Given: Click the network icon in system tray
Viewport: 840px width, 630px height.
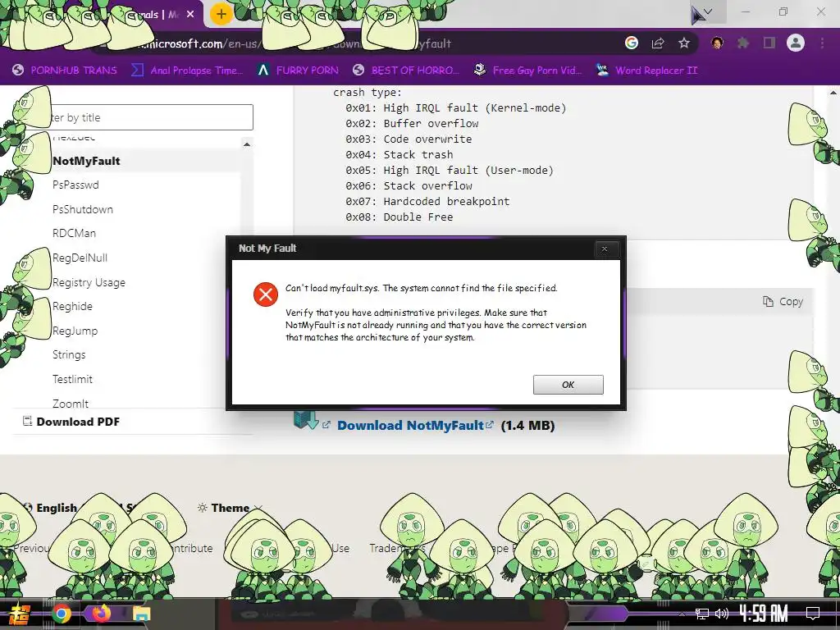Looking at the screenshot, I should (702, 614).
